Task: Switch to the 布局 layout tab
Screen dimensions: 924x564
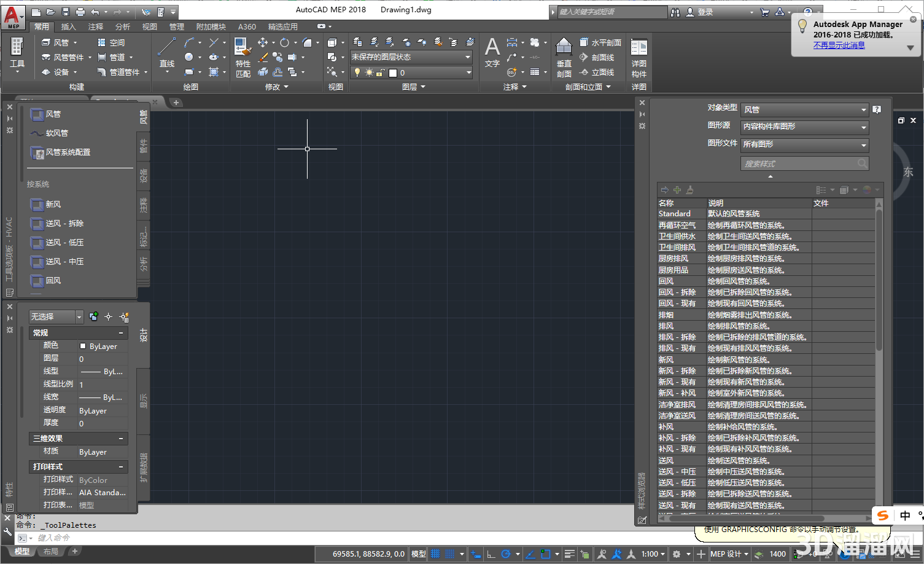Action: 50,552
